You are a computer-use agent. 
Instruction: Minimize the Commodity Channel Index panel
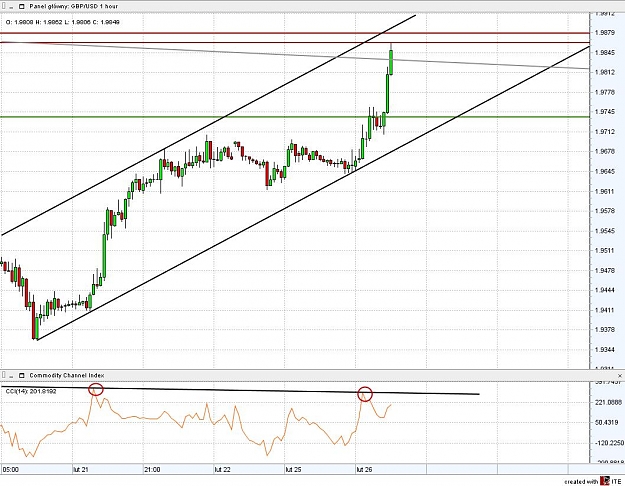12,376
